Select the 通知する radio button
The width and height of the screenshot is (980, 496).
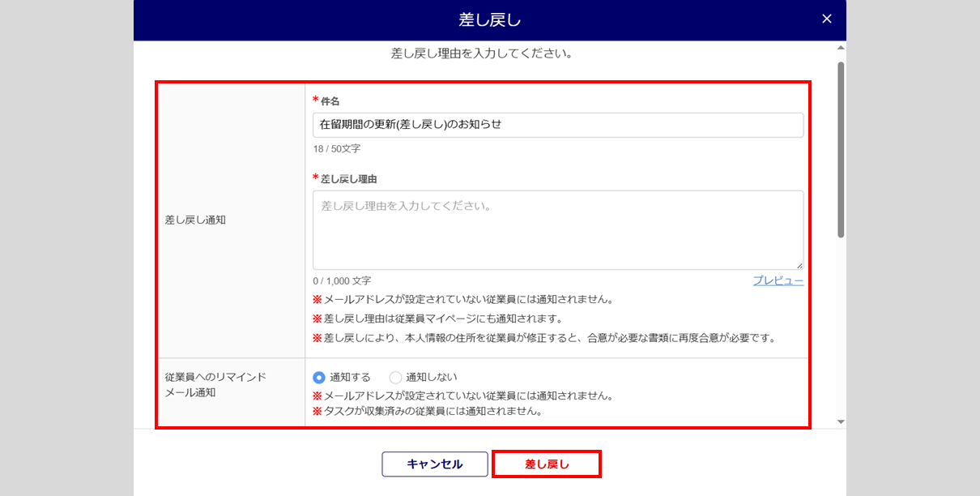tap(319, 377)
